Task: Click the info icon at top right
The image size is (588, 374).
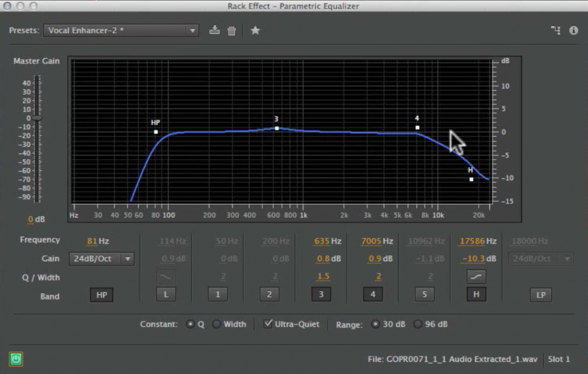Action: (573, 30)
